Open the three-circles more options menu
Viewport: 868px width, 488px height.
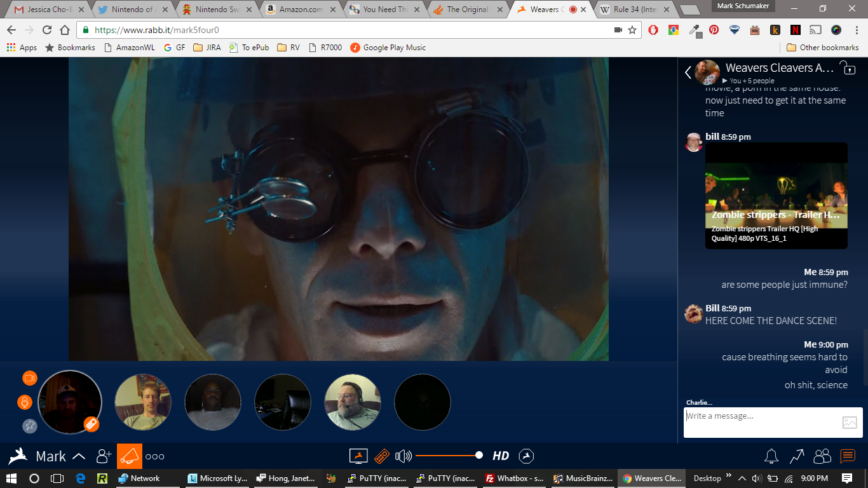coord(155,456)
